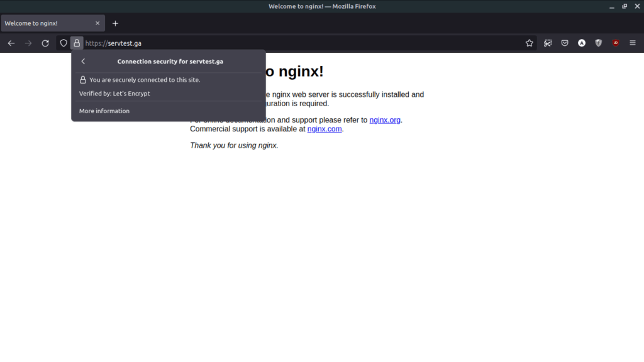This screenshot has width=644, height=362.
Task: Click 'You are securely connected to this site.'
Action: [x=145, y=80]
